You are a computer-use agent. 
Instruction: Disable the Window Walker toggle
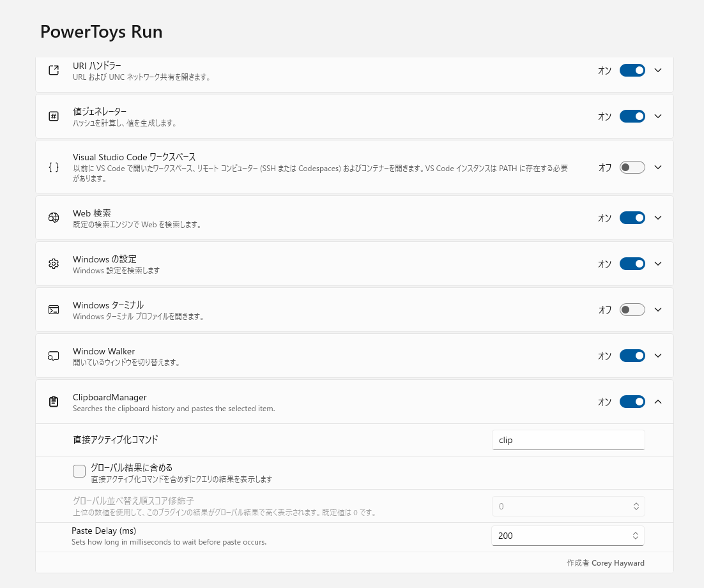point(632,356)
